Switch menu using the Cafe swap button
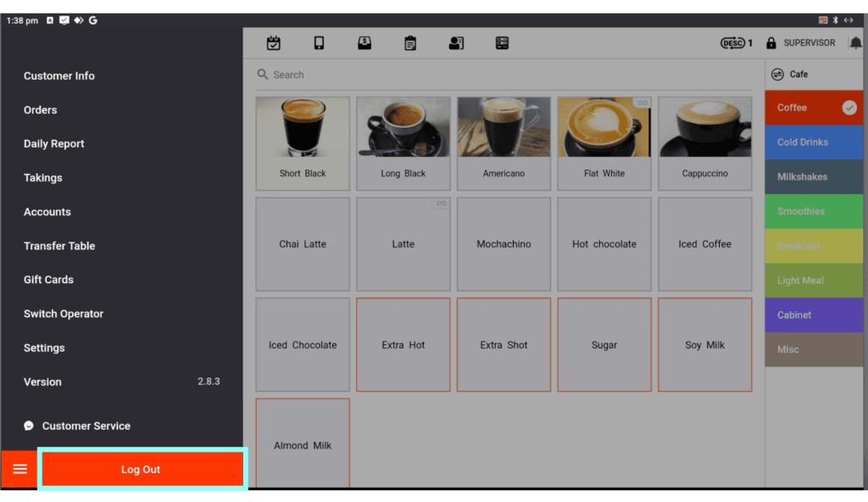This screenshot has height=502, width=868. click(777, 75)
